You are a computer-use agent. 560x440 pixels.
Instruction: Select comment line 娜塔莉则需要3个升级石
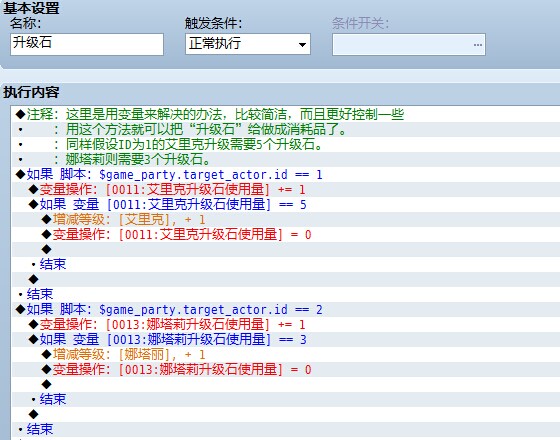click(x=286, y=159)
